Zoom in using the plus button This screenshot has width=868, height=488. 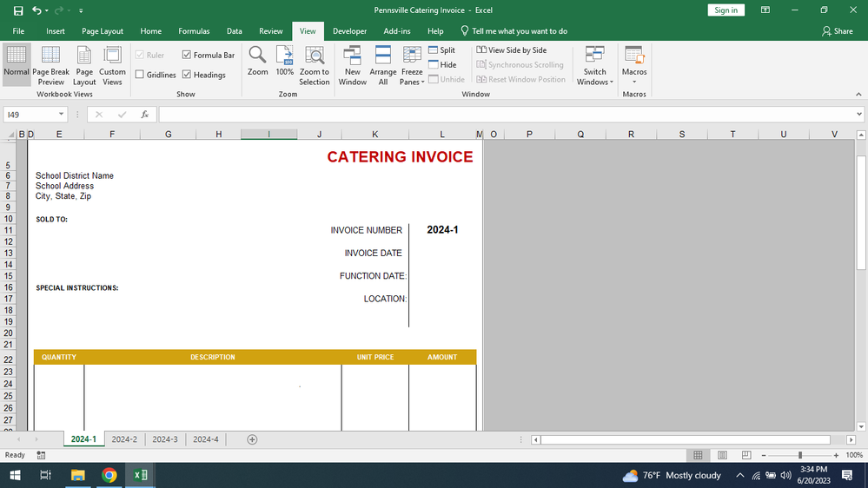point(836,455)
